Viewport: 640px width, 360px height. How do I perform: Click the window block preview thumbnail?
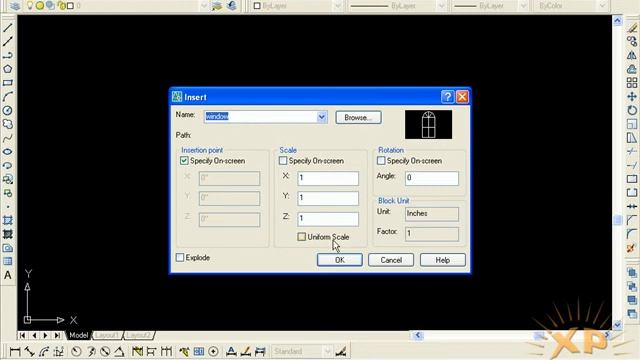click(429, 124)
